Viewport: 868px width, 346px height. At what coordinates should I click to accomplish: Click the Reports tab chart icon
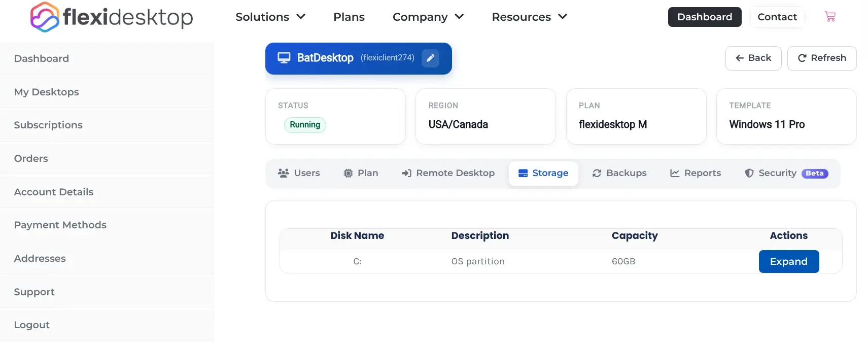[x=675, y=173]
